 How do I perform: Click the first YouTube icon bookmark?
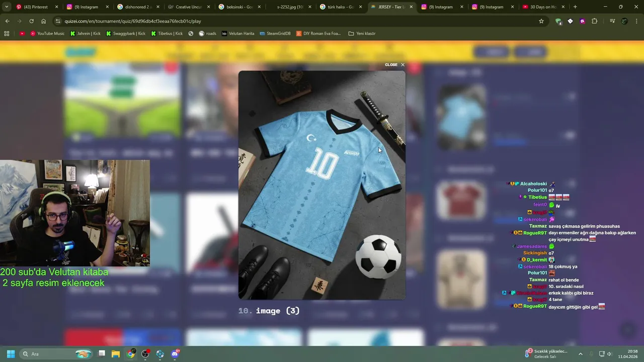[x=22, y=33]
